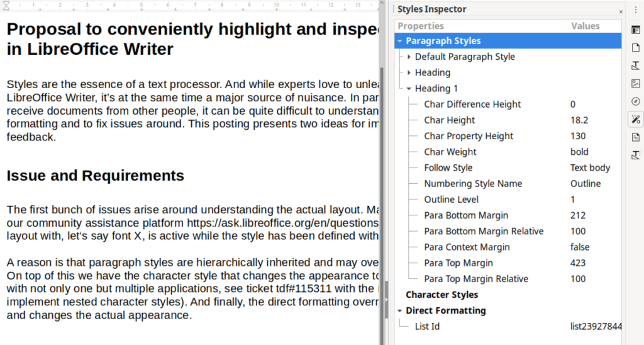Click the value 423 for Para Top Margin
Image resolution: width=644 pixels, height=345 pixels.
coord(578,263)
